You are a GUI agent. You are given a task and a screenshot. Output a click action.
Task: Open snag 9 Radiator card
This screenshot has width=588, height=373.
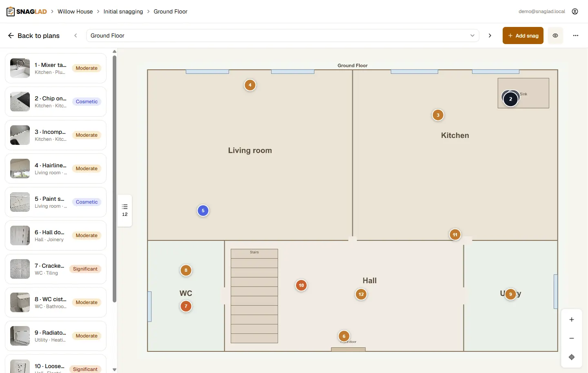tap(56, 336)
